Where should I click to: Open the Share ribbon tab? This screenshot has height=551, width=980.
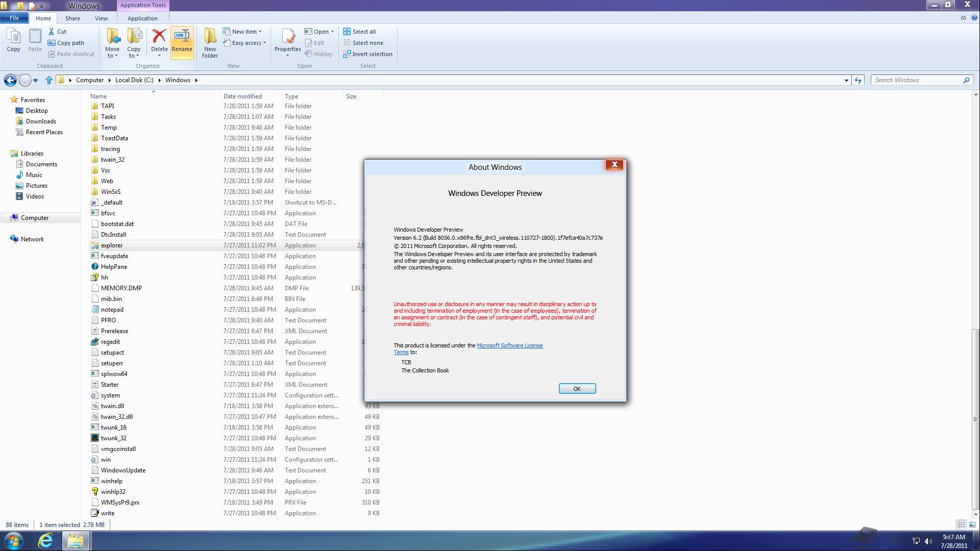point(72,18)
